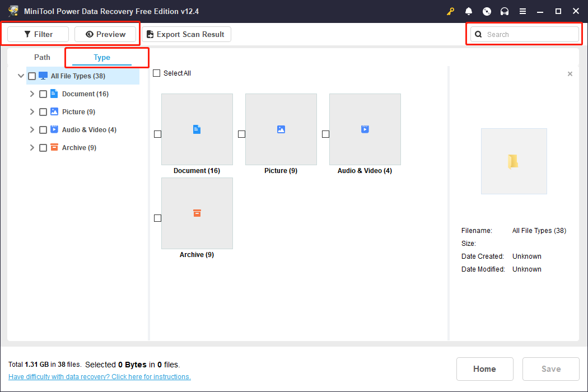Click the 'Total 1.31 GB in 38 files' status text
The width and height of the screenshot is (588, 392).
coord(45,364)
